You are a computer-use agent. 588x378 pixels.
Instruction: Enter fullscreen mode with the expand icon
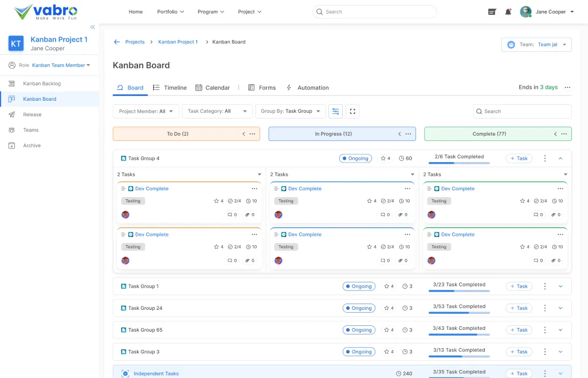tap(352, 111)
